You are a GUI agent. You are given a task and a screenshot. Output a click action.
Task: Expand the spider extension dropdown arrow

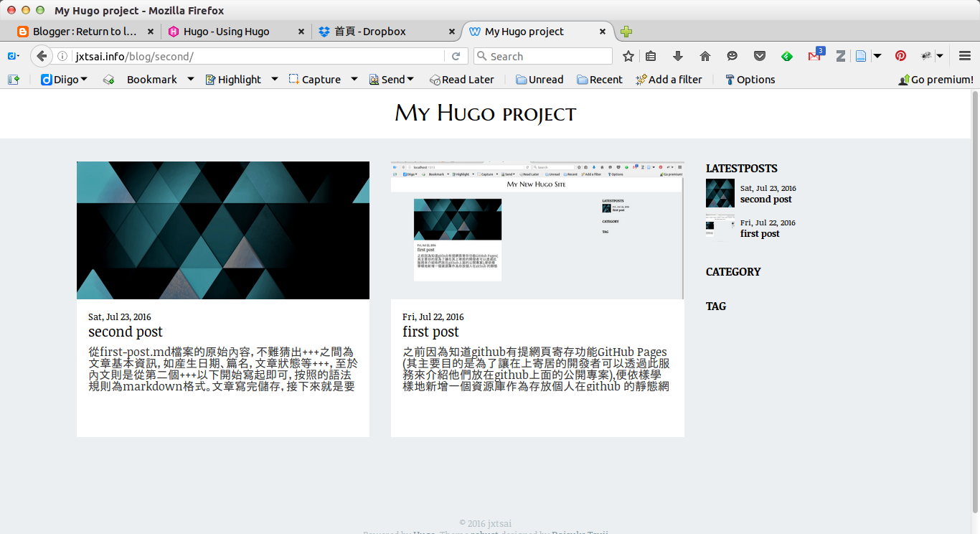[x=940, y=56]
